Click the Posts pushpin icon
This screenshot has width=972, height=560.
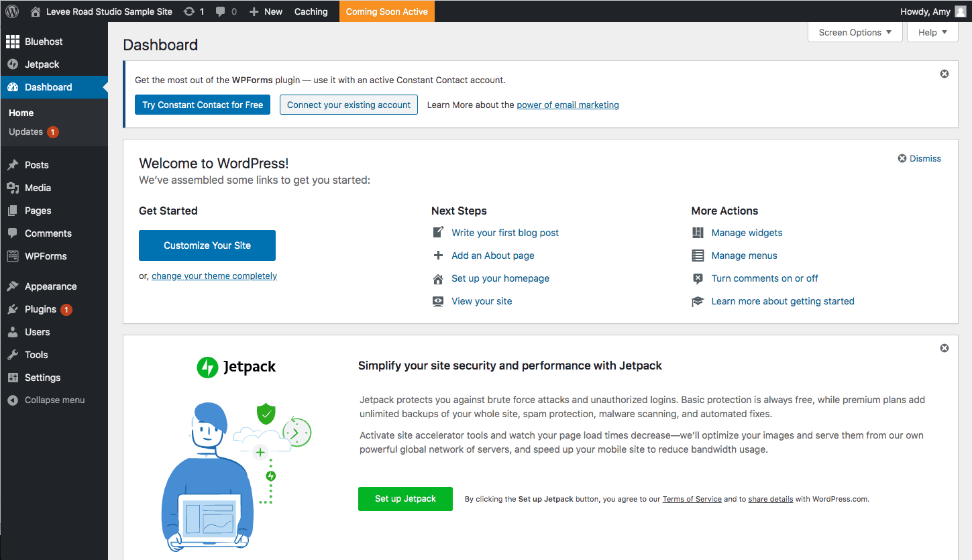13,165
